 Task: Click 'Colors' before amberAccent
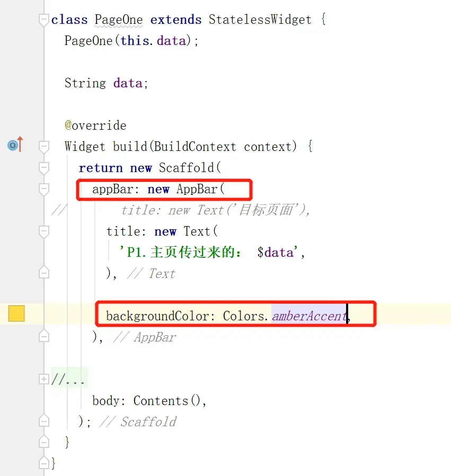tap(244, 316)
